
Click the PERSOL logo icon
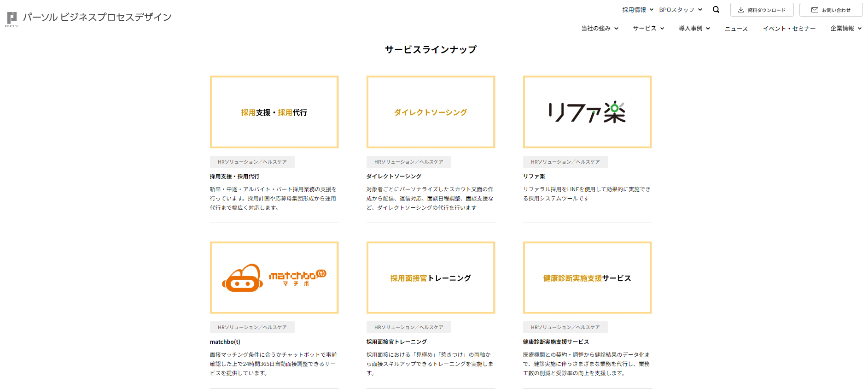(12, 19)
